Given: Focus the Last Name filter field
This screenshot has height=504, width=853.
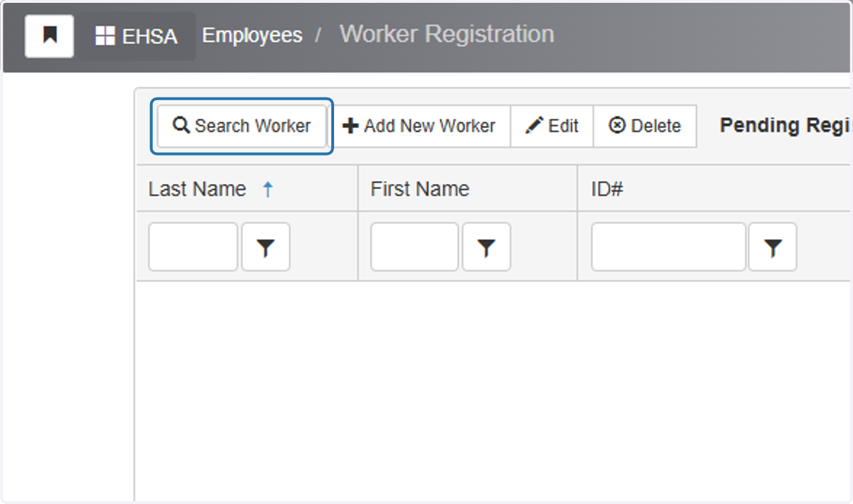Looking at the screenshot, I should click(193, 247).
